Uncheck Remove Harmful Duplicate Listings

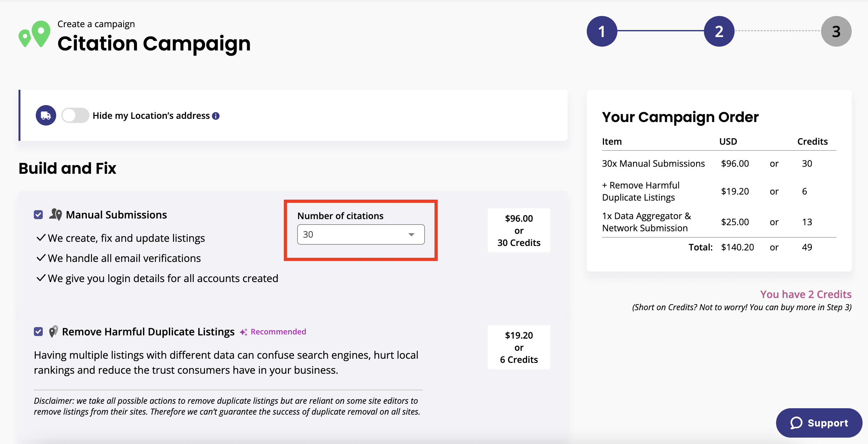point(38,332)
